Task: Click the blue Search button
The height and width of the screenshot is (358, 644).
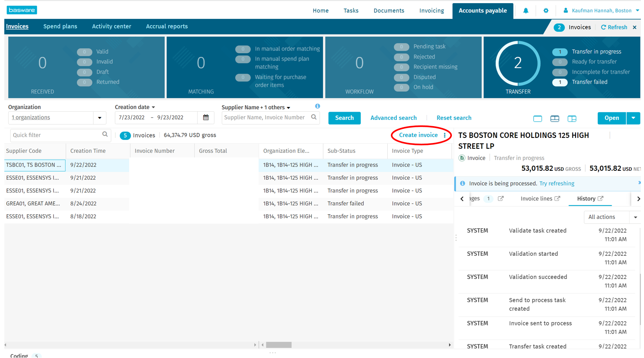Action: pos(344,118)
